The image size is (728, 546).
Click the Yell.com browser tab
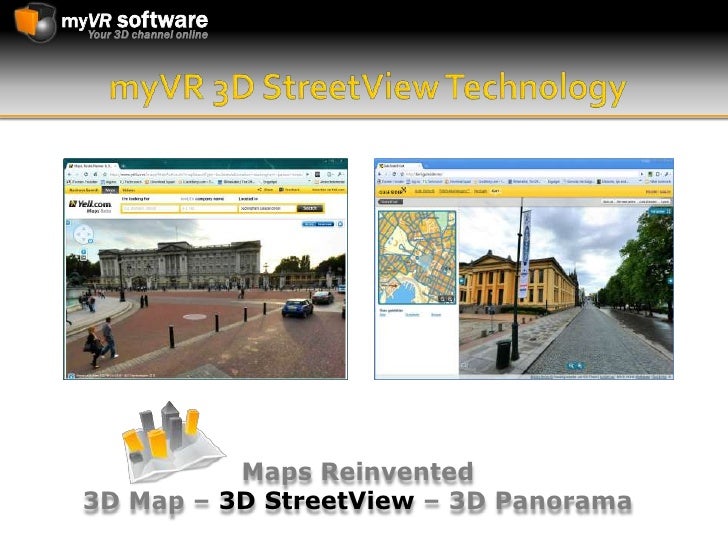point(93,166)
